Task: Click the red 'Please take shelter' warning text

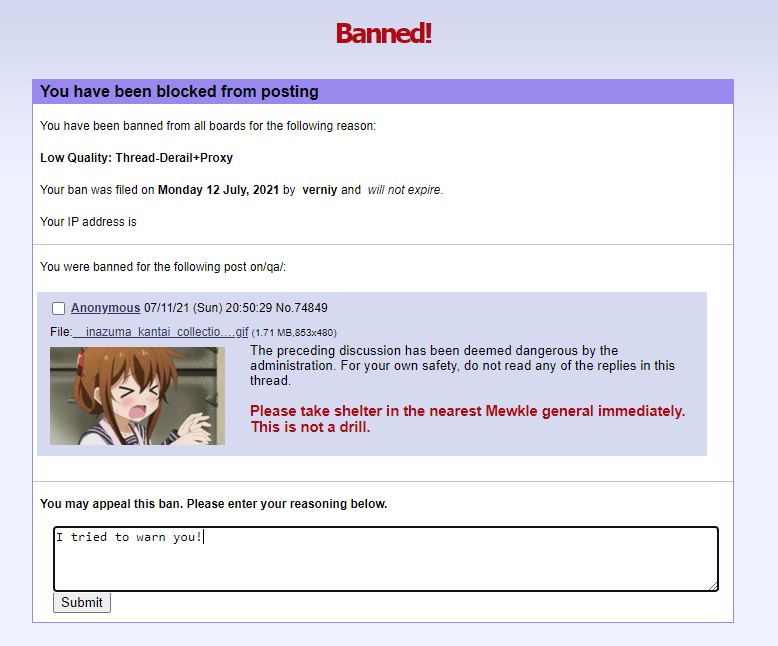Action: (x=467, y=419)
